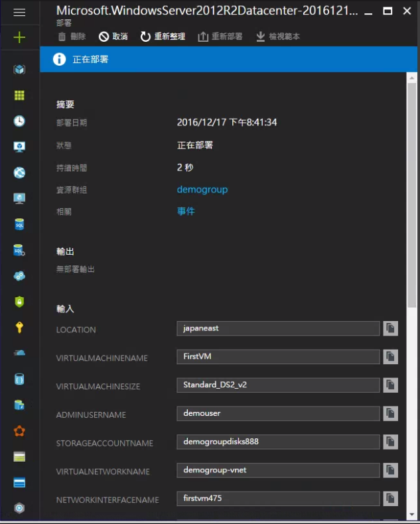Click 取消 to cancel the deployment
This screenshot has width=420, height=524.
pos(113,36)
